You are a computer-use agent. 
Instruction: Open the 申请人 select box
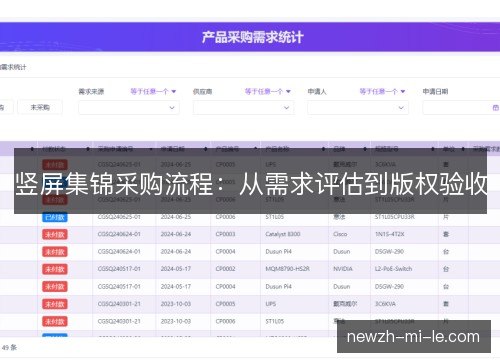tap(358, 108)
